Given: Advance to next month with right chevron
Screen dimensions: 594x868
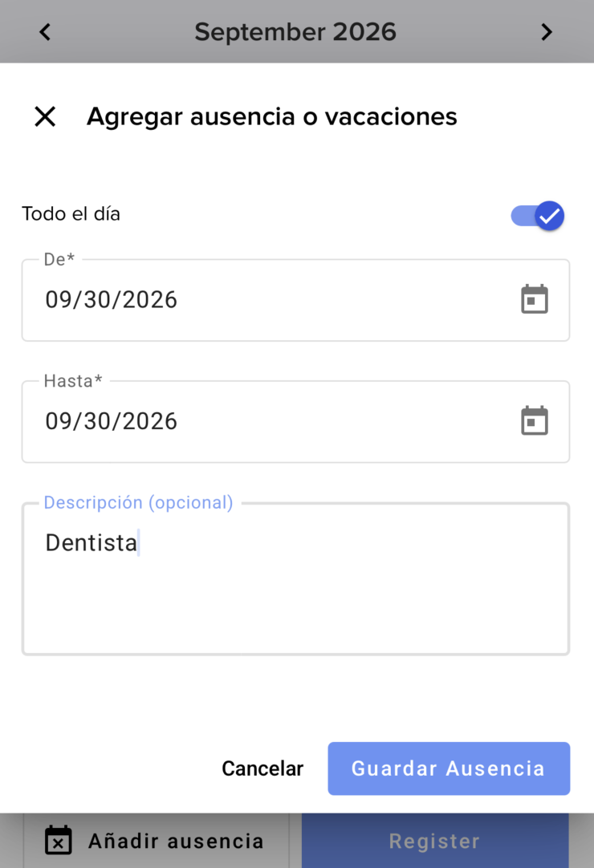Looking at the screenshot, I should tap(547, 32).
